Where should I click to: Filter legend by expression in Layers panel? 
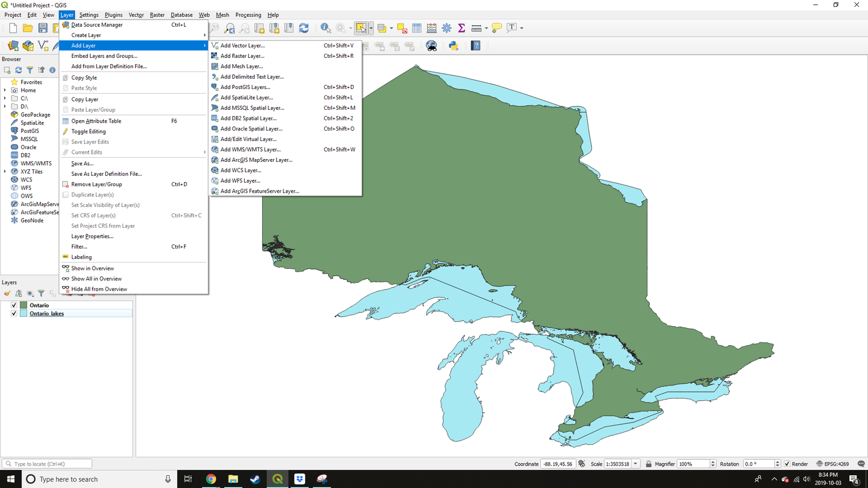pyautogui.click(x=52, y=294)
